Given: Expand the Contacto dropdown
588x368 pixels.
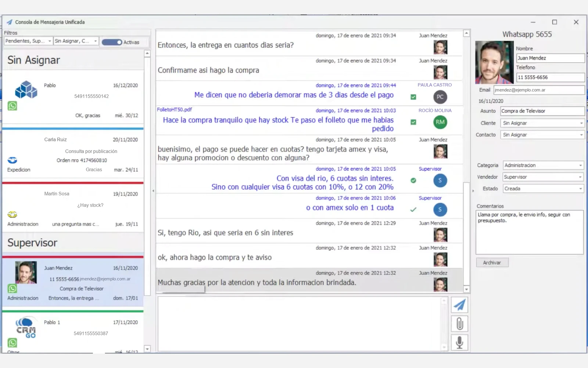Looking at the screenshot, I should [x=542, y=135].
